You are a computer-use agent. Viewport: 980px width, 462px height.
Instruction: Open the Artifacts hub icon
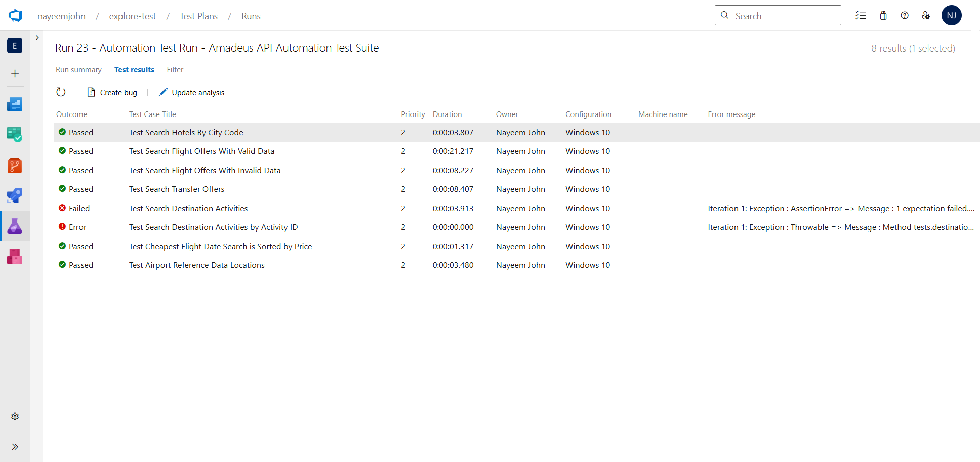pos(15,256)
